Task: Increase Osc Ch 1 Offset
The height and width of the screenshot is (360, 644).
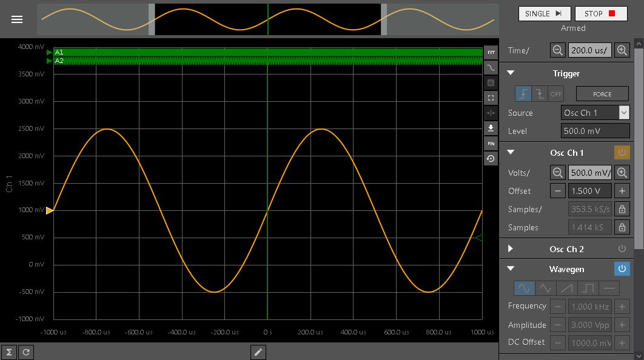Action: [622, 191]
